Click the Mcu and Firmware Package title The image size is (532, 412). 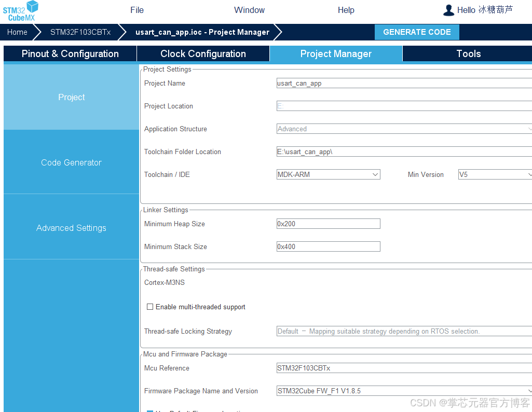(x=185, y=354)
